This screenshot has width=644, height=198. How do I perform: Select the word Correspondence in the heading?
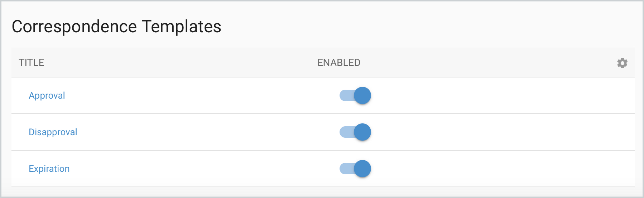click(74, 27)
